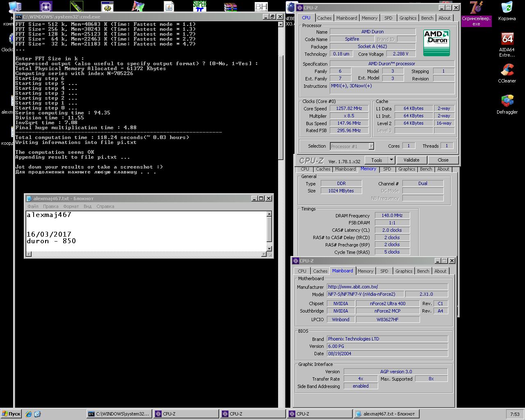
Task: Open the About tab in bottom CPU-Z
Action: click(x=440, y=271)
